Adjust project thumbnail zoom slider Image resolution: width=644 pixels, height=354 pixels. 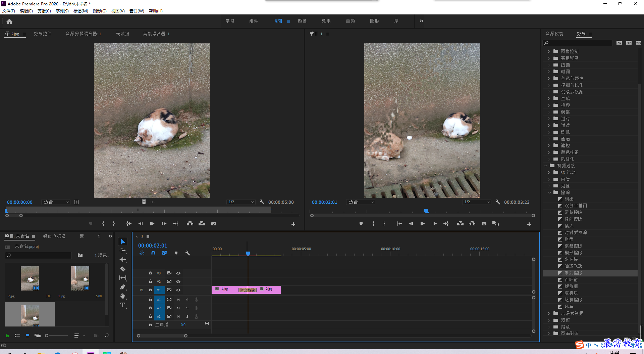click(x=47, y=336)
